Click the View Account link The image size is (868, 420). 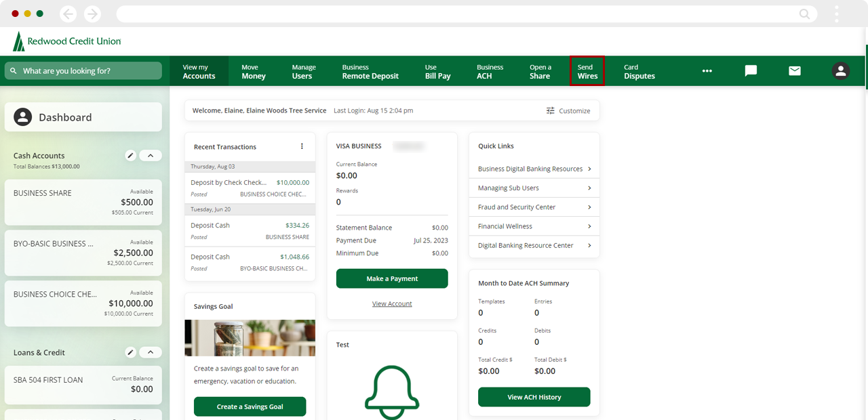coord(392,303)
